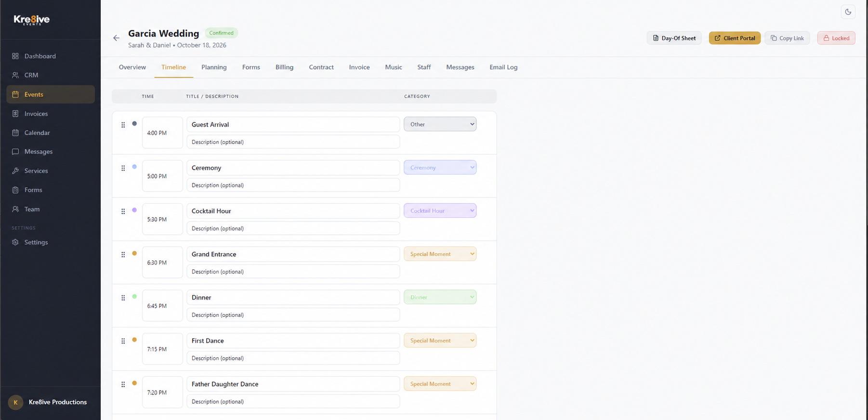Open Father Daughter Dance category dropdown
This screenshot has height=420, width=868.
pos(440,384)
